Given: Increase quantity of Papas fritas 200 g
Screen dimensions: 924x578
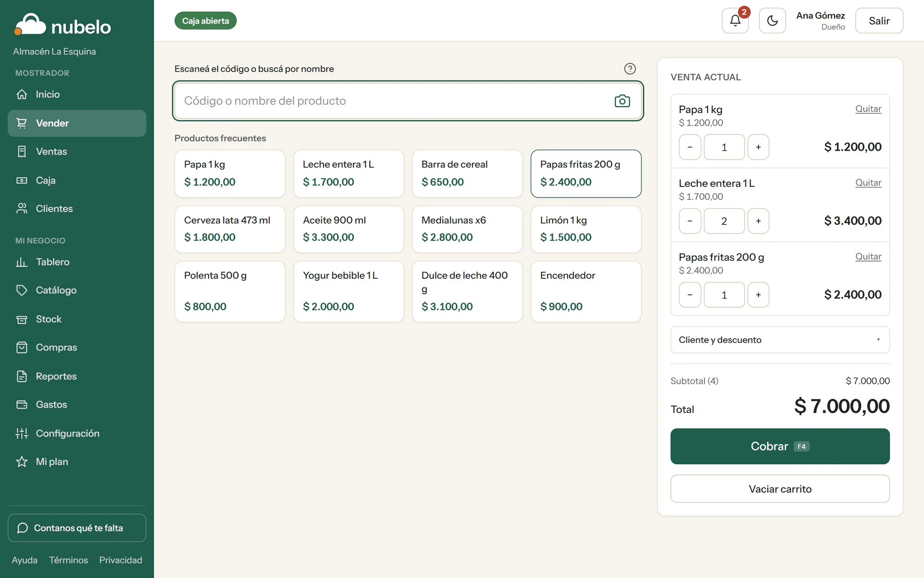Looking at the screenshot, I should click(x=758, y=295).
